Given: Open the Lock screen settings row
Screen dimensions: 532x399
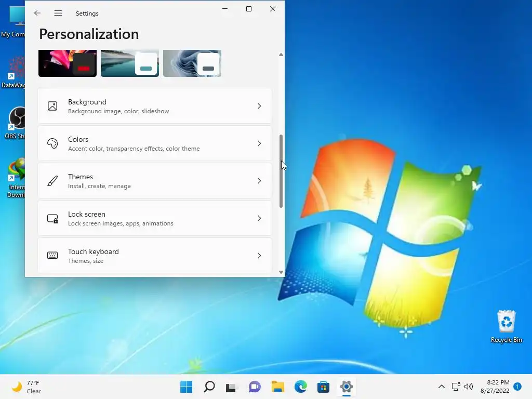Looking at the screenshot, I should click(x=155, y=218).
